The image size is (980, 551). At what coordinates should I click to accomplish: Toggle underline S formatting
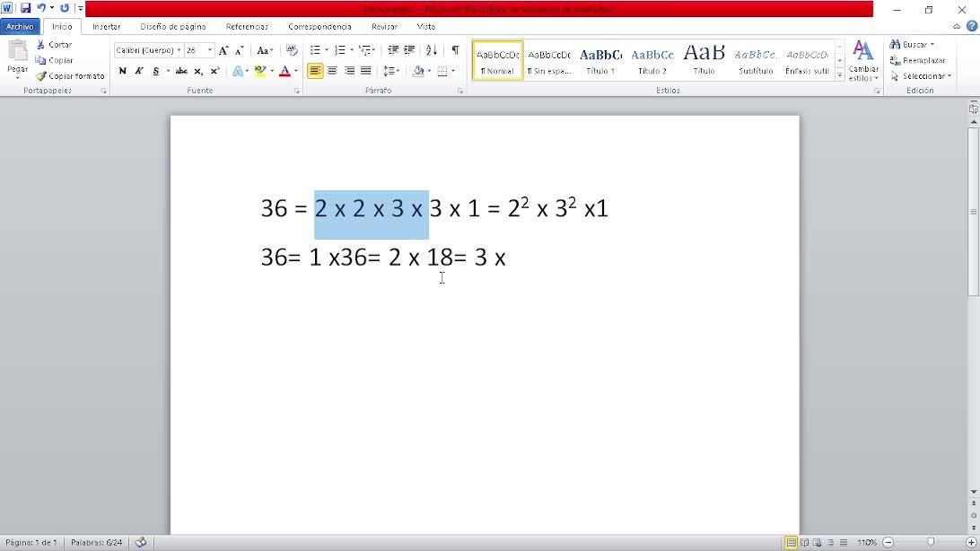tap(155, 71)
